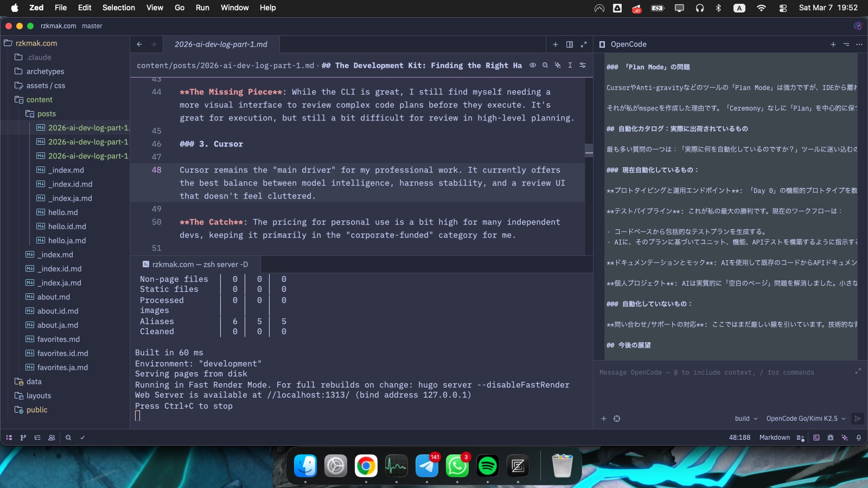Open the OpenCode Go/Kimi K2.5 model dropdown
The image size is (868, 488).
[804, 418]
